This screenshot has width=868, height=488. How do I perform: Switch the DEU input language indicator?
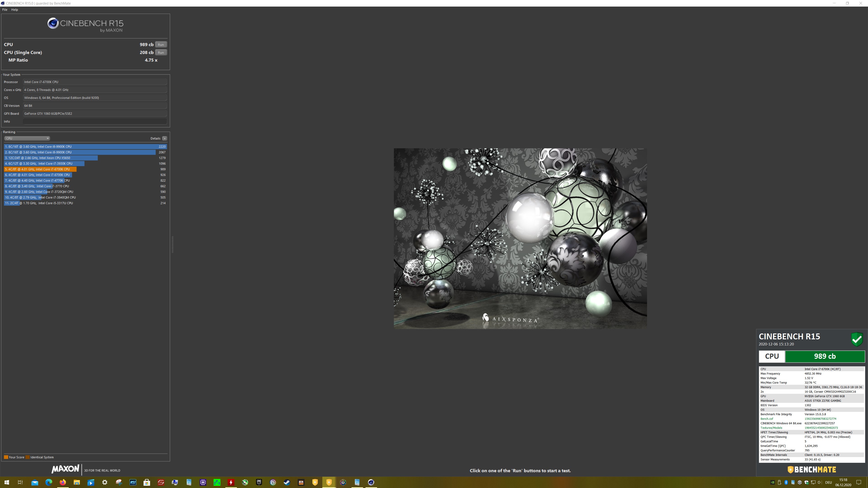pyautogui.click(x=829, y=482)
